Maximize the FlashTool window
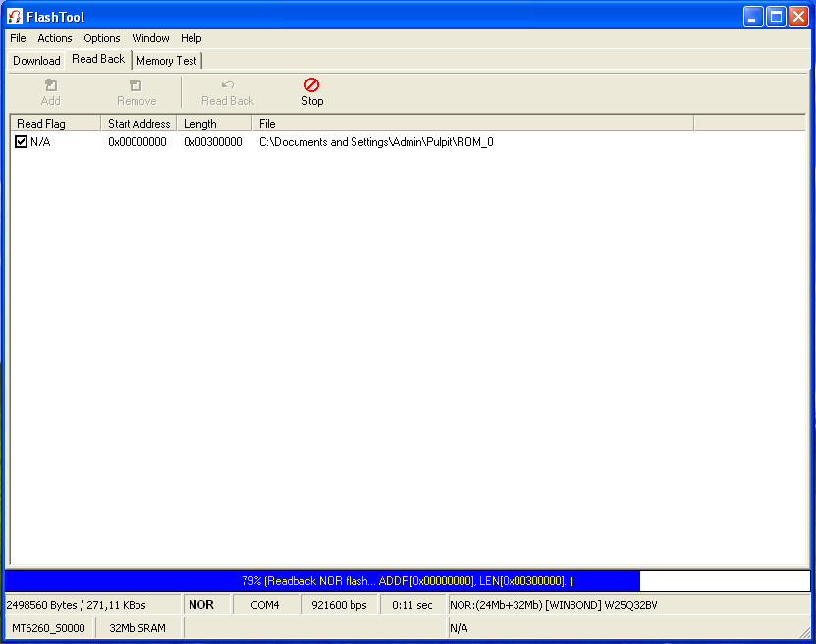816x644 pixels. [776, 17]
